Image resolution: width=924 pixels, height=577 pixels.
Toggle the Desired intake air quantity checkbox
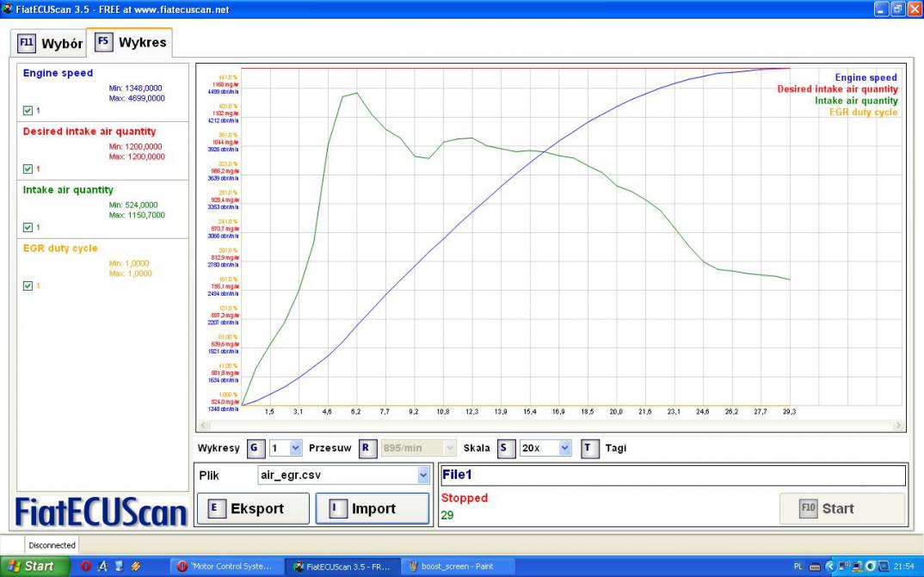pos(28,169)
